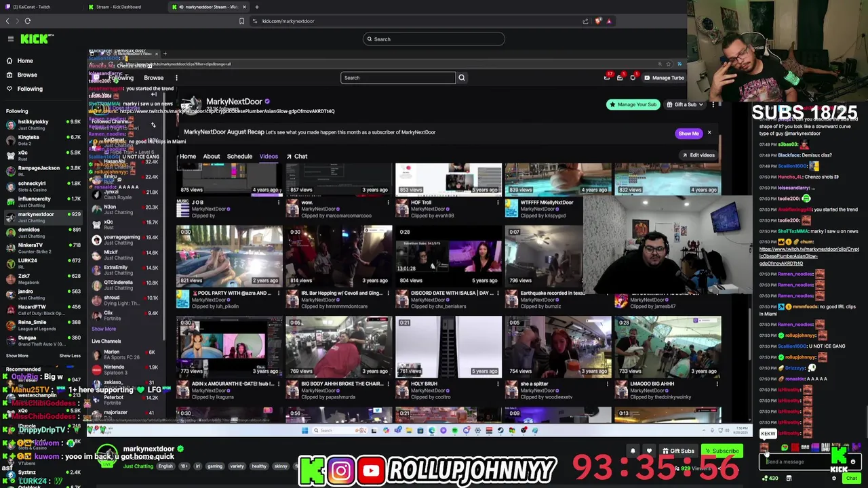View the 430 channel points balance
This screenshot has height=488, width=868.
770,479
